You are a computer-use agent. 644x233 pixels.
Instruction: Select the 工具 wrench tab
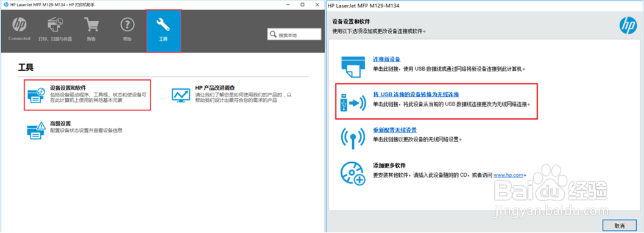163,31
